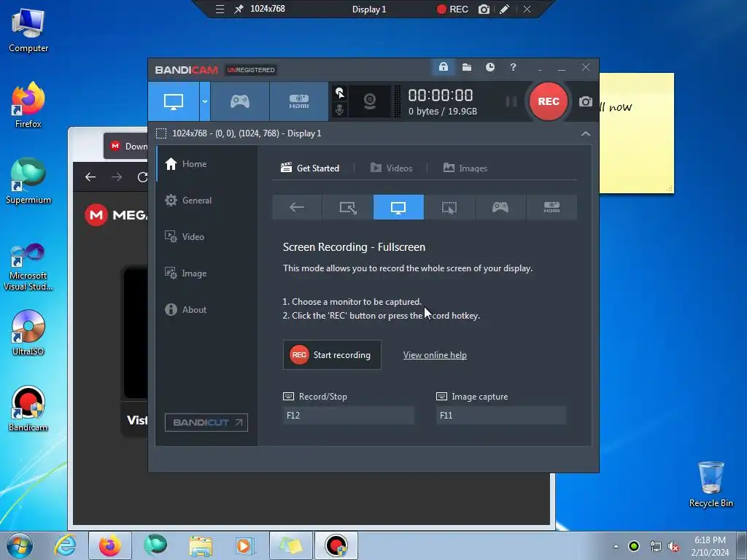Image resolution: width=747 pixels, height=560 pixels.
Task: Click the MEGA logo in the browser page
Action: point(116,215)
